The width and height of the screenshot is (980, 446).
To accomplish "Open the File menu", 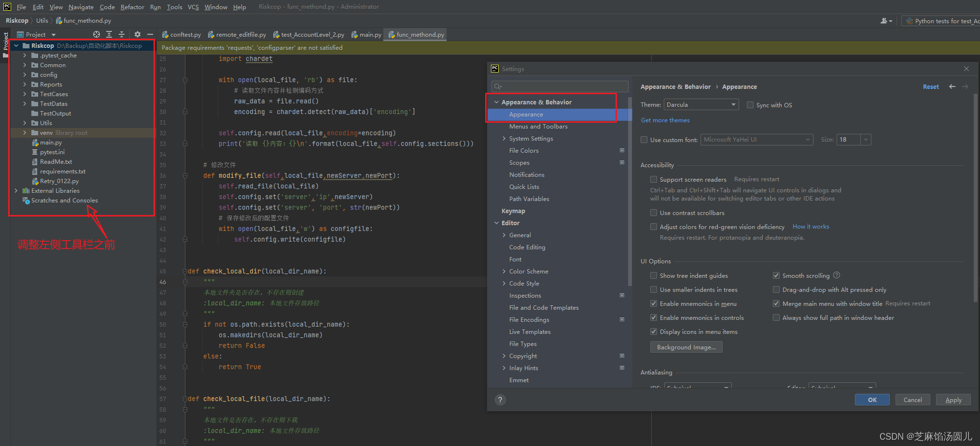I will 21,7.
